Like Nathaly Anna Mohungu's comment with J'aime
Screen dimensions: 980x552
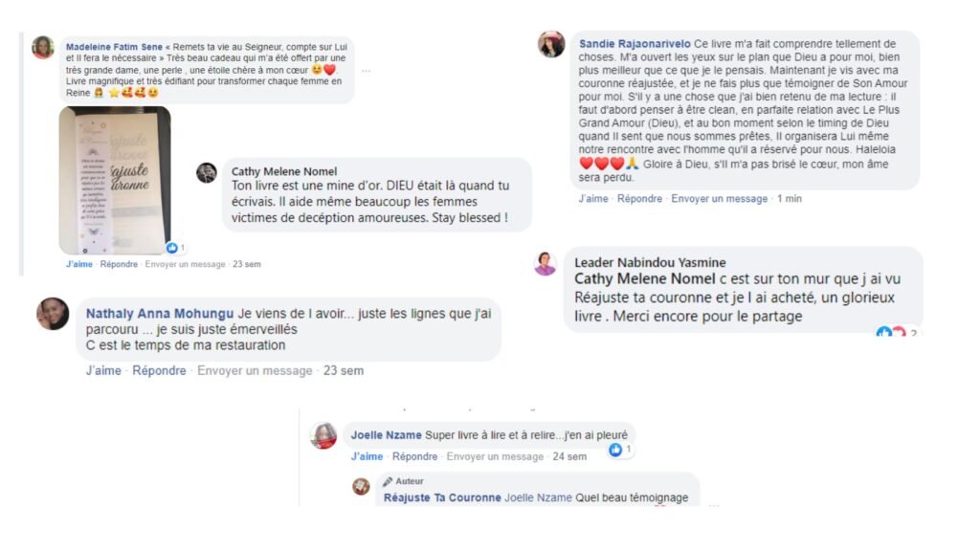tap(103, 371)
